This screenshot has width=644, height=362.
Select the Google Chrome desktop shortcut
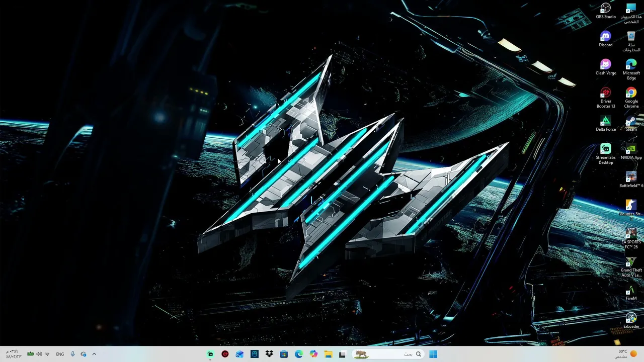[631, 98]
